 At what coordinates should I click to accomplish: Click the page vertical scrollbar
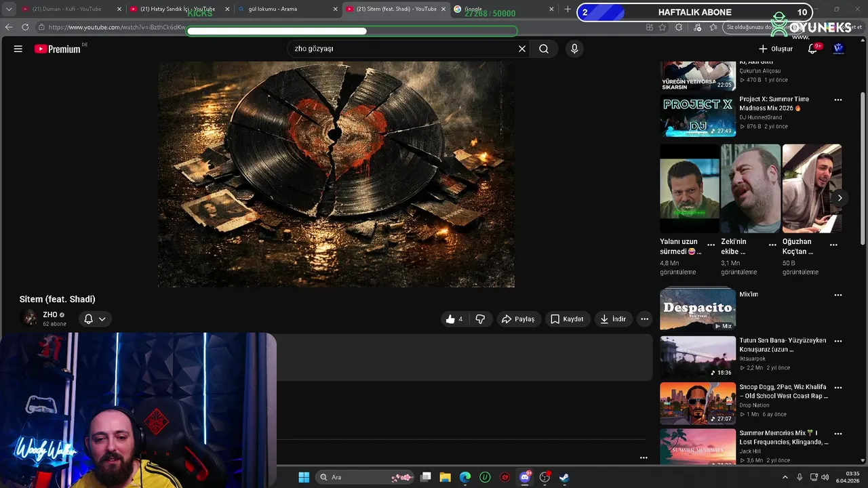pos(863,169)
